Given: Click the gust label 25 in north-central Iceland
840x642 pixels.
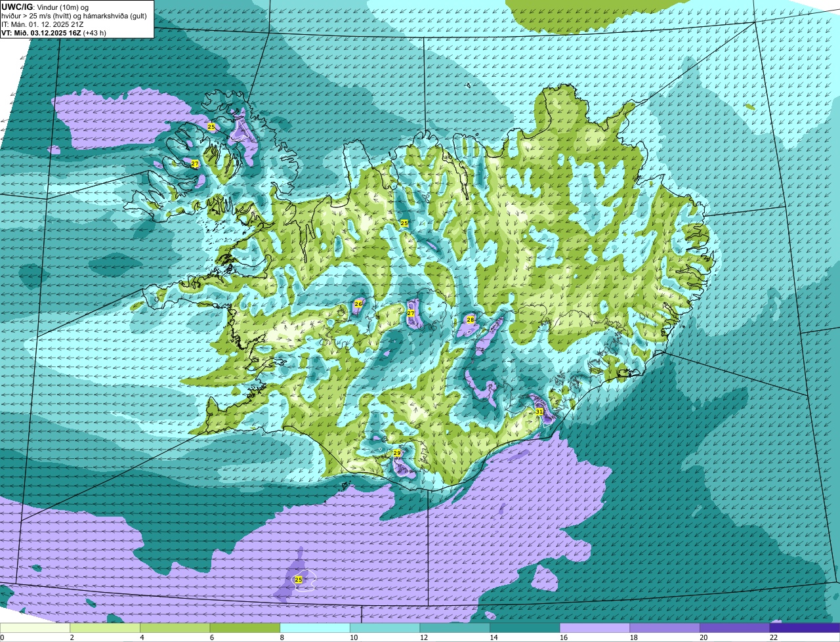Looking at the screenshot, I should coord(404,223).
